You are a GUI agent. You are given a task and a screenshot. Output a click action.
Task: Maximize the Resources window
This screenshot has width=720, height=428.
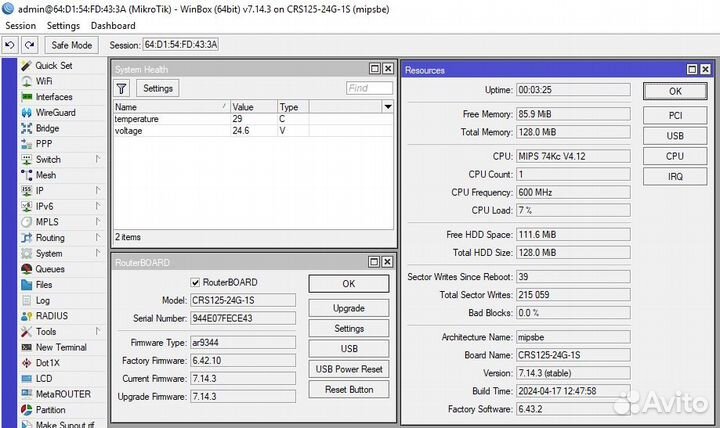(x=692, y=69)
